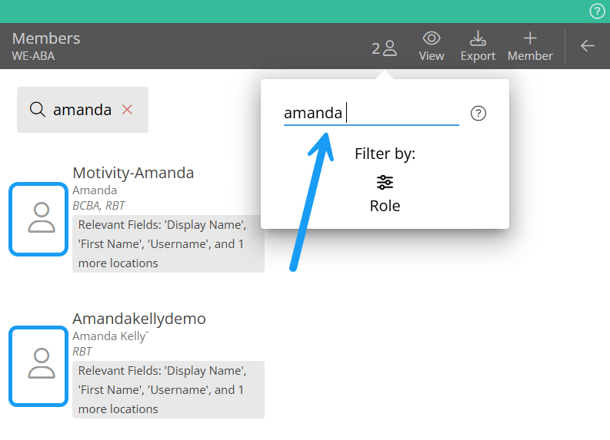The image size is (610, 440).
Task: Clear the amanda search with red X
Action: (127, 109)
